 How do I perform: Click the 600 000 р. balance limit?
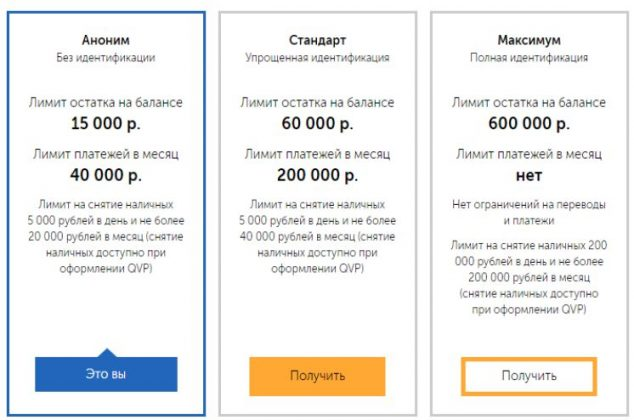pos(529,124)
